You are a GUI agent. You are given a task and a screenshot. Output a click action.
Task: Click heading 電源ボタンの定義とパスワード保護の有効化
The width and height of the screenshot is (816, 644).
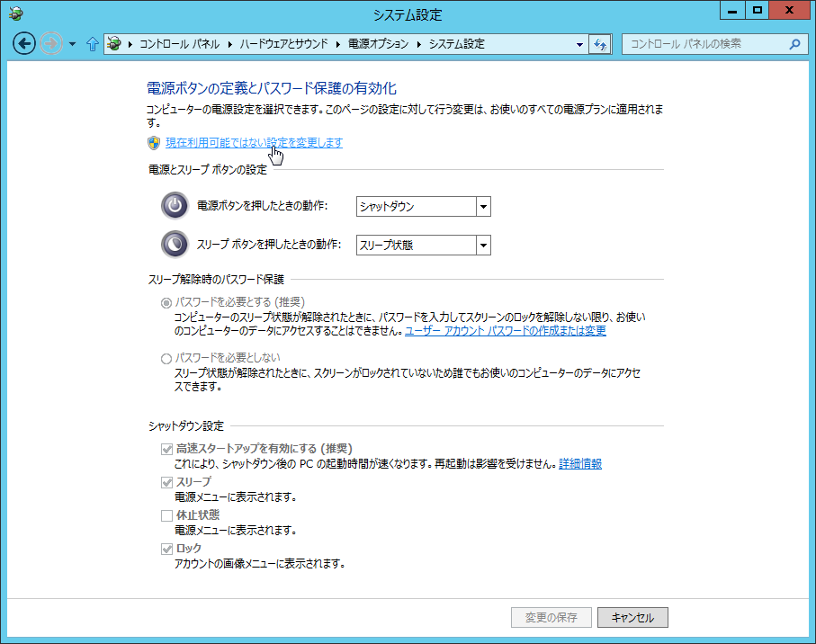[x=271, y=88]
